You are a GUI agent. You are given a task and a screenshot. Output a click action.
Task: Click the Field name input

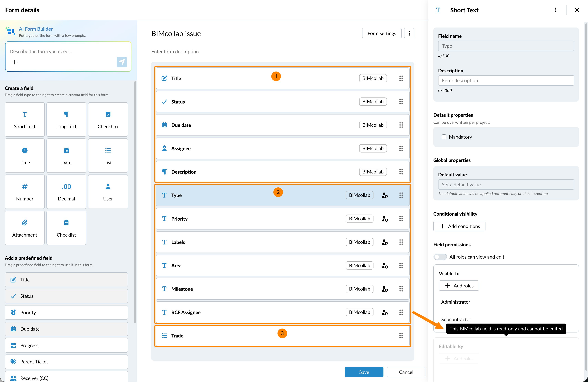506,46
